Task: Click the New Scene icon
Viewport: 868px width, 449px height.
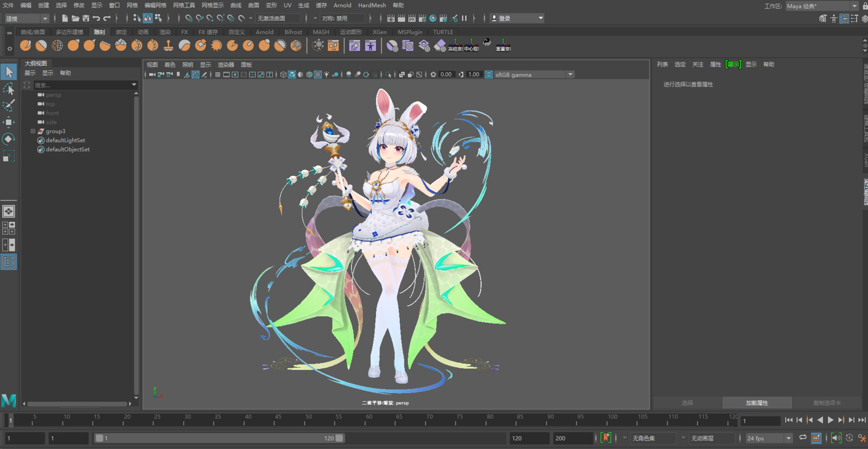Action: [65, 18]
